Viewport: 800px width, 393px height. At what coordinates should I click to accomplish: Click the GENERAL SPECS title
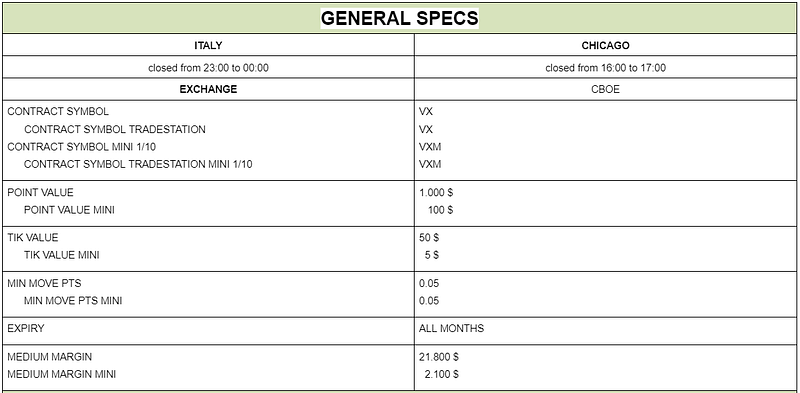[x=399, y=18]
